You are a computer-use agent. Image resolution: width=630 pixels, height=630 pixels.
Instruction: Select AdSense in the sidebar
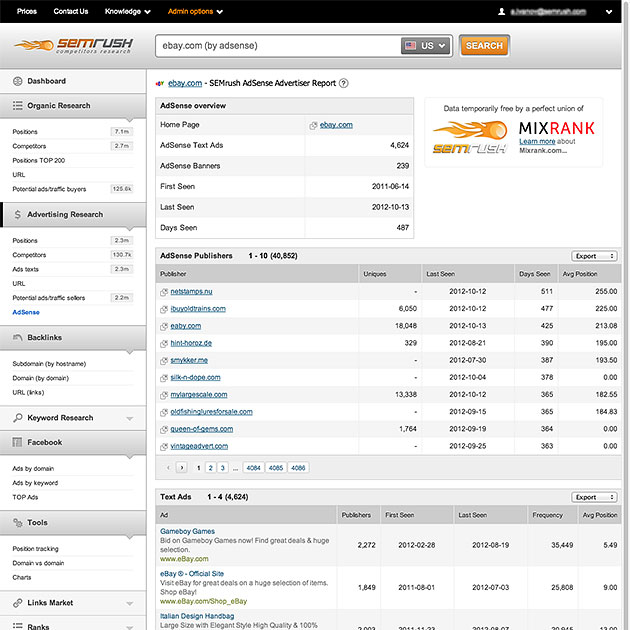coord(26,312)
